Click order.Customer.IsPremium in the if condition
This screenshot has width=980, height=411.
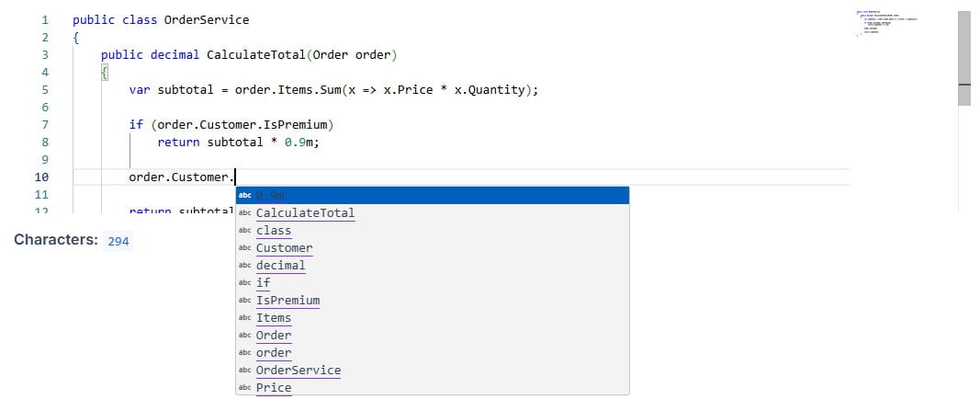click(x=242, y=125)
